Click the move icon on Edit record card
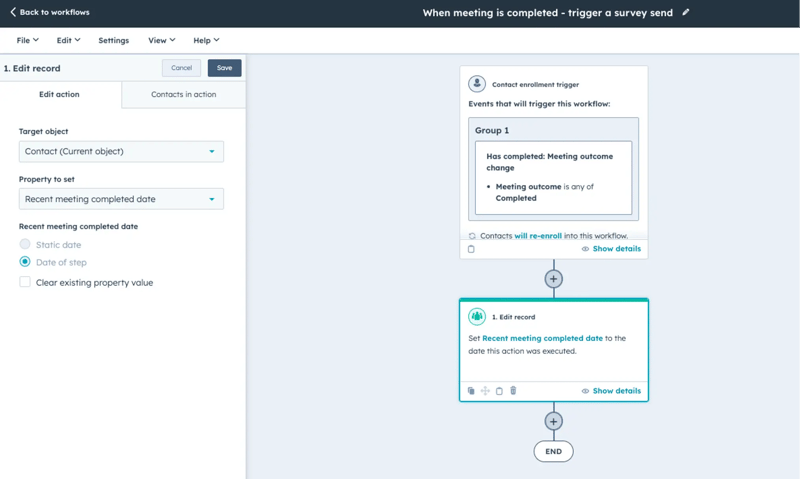The image size is (800, 479). pos(485,391)
